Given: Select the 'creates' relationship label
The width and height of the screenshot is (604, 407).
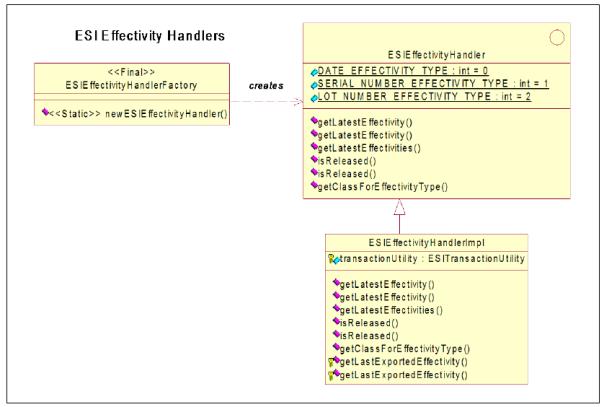Looking at the screenshot, I should tap(266, 85).
